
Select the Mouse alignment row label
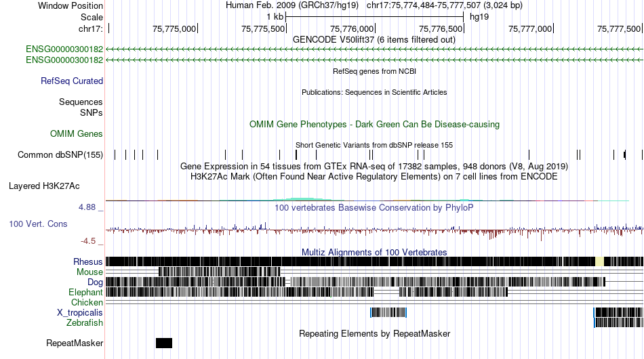tap(89, 272)
